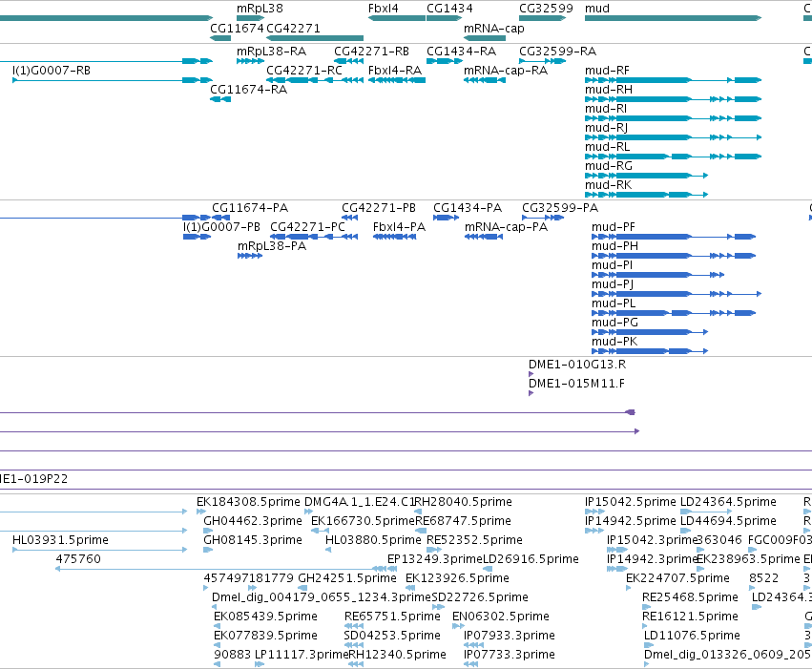Select EST RE52352.5prime

coord(434,550)
